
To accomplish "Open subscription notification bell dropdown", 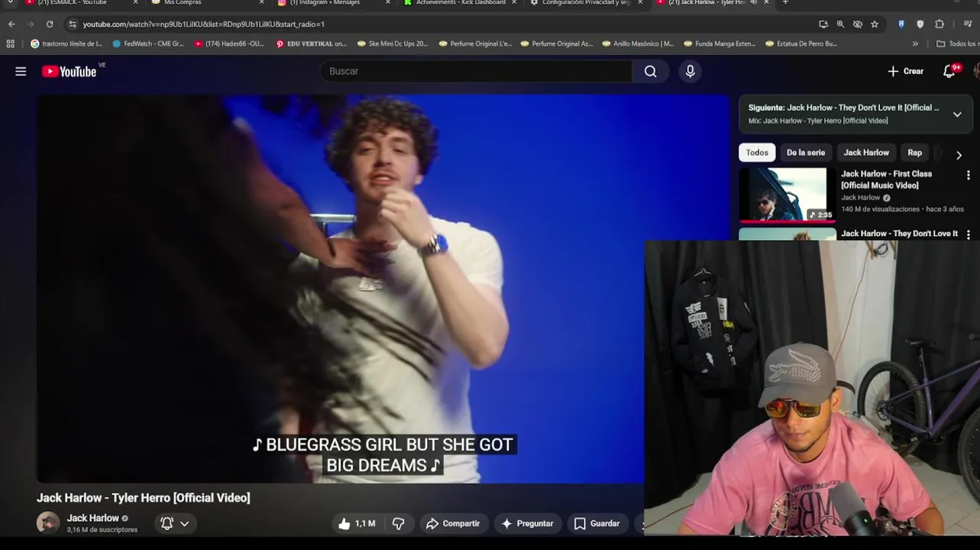I will click(175, 523).
